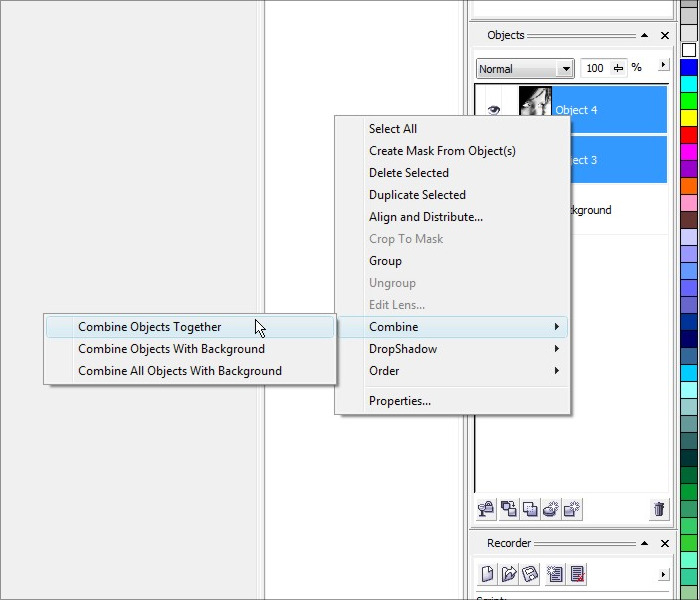Select Combine All Objects With Background
Image resolution: width=700 pixels, height=600 pixels.
coord(180,371)
